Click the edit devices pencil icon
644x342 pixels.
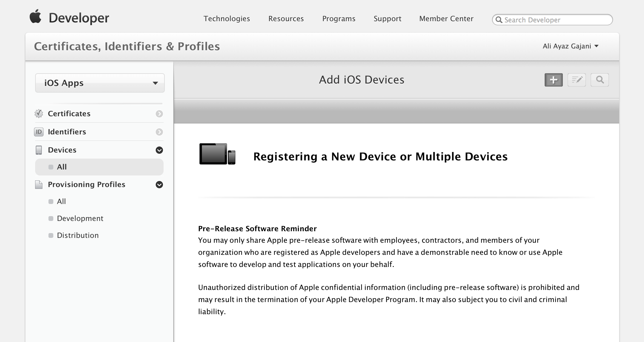(x=576, y=80)
